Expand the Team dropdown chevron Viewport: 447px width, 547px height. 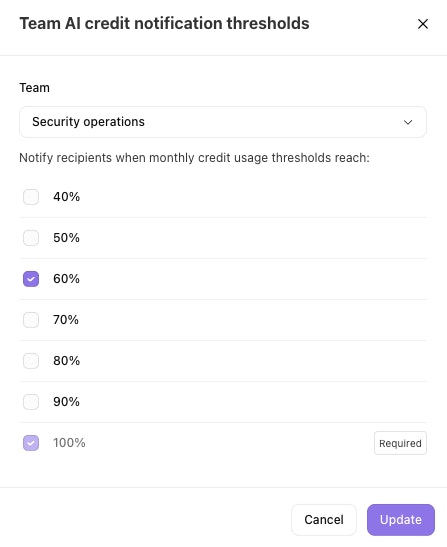point(408,122)
